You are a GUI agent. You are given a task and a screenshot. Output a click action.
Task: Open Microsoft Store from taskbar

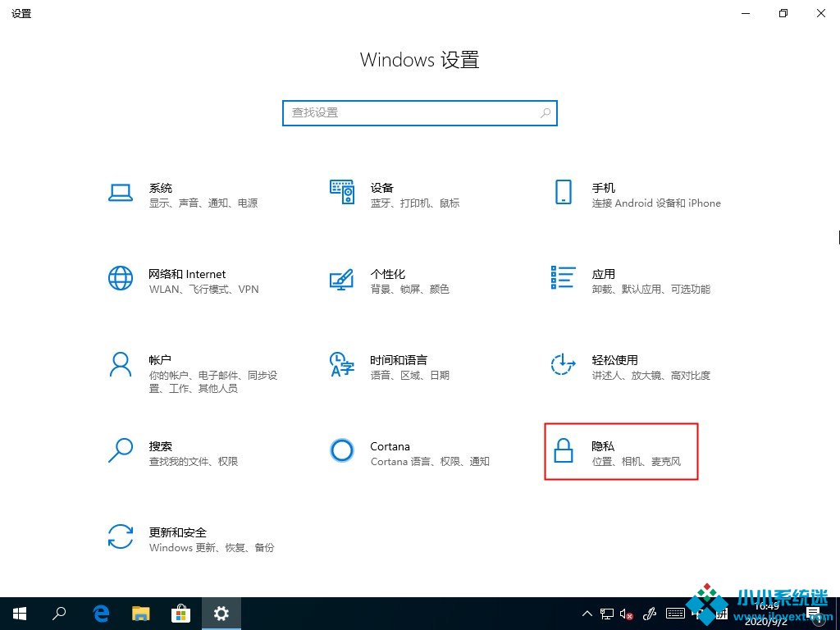point(180,614)
